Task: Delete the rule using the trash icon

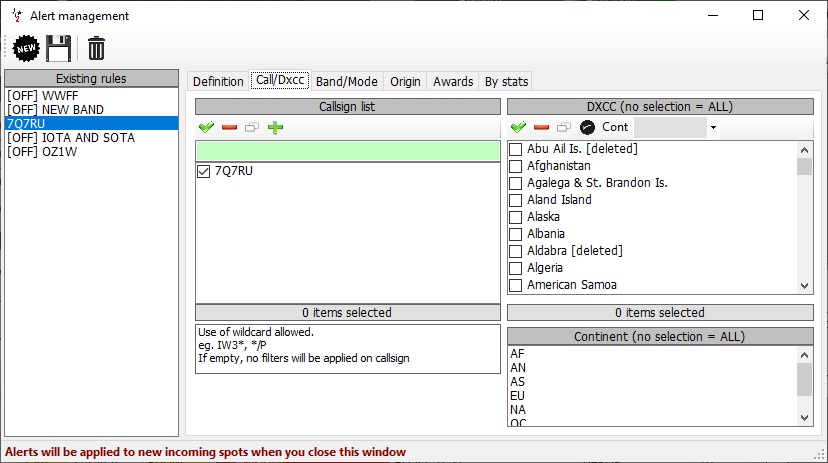Action: 96,49
